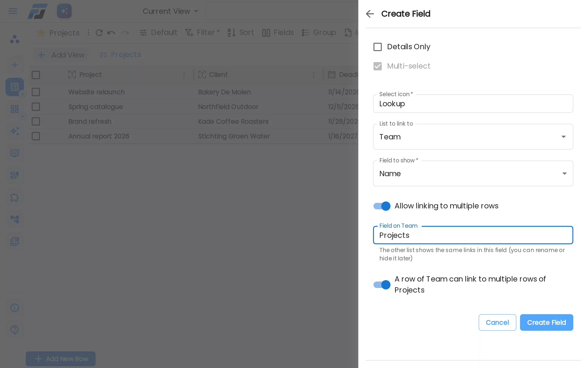
Task: Open the Select icon Lookup field
Action: pos(473,104)
